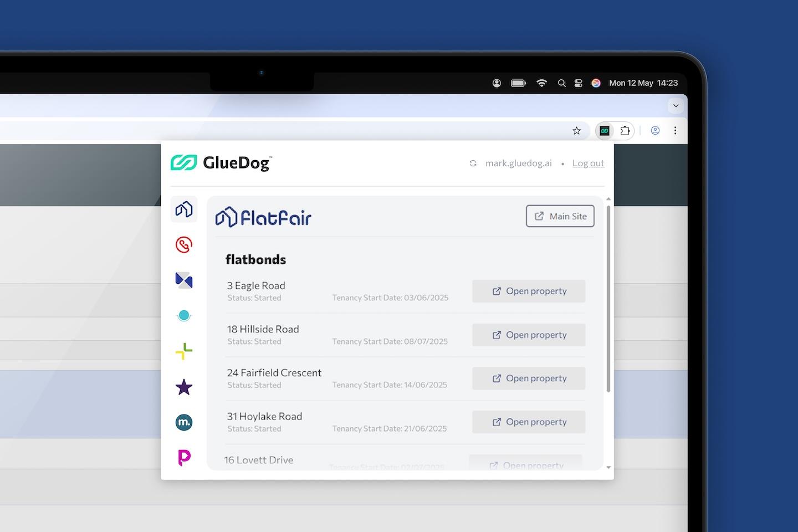This screenshot has width=798, height=532.
Task: Open the browser profile avatar
Action: 655,130
